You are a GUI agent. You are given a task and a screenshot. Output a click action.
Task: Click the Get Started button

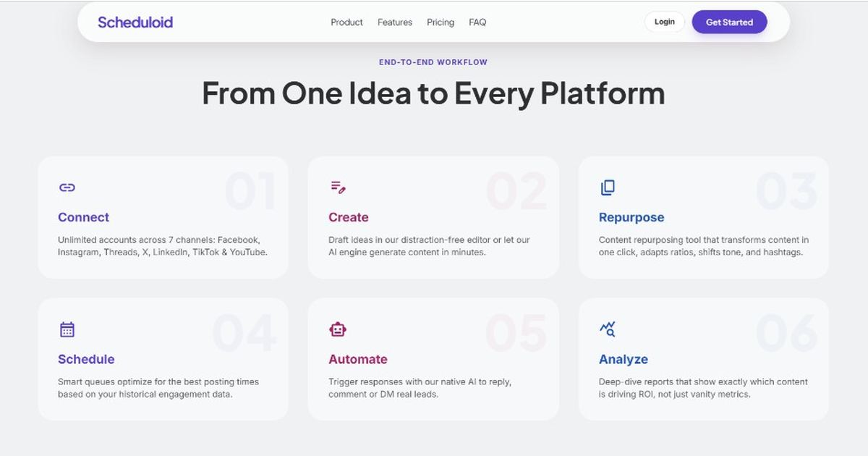(729, 22)
